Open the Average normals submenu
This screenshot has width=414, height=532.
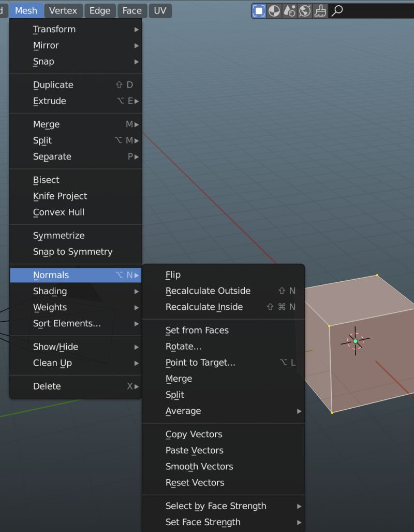[183, 410]
